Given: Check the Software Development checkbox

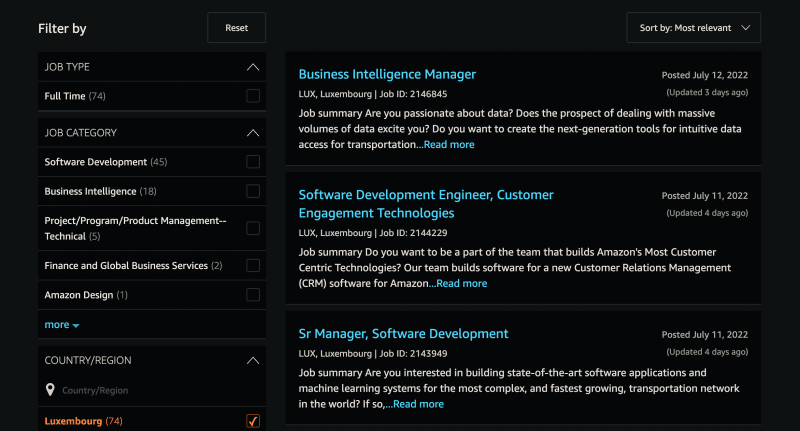Looking at the screenshot, I should [253, 162].
